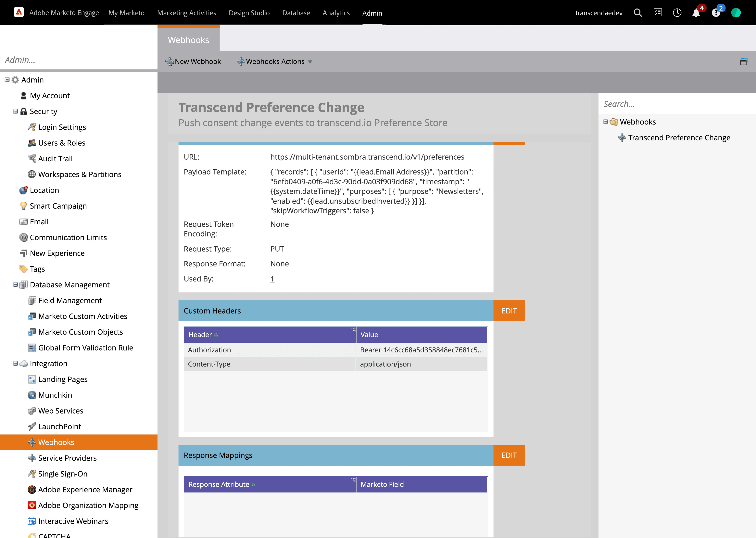Screen dimensions: 756x538
Task: Open the notifications bell showing 4 alerts
Action: [696, 13]
